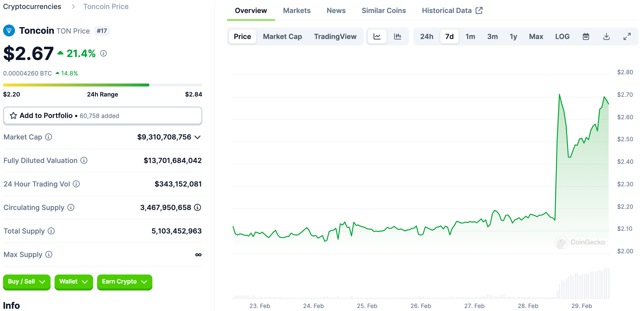The image size is (644, 311).
Task: Open the calendar date range picker
Action: tap(586, 36)
